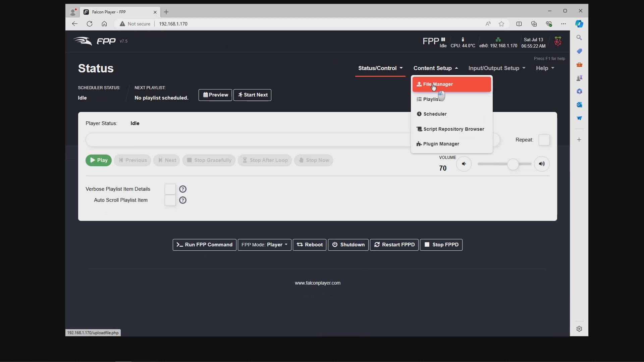Open the sidebar shopping tag icon
The image size is (644, 362).
click(579, 51)
